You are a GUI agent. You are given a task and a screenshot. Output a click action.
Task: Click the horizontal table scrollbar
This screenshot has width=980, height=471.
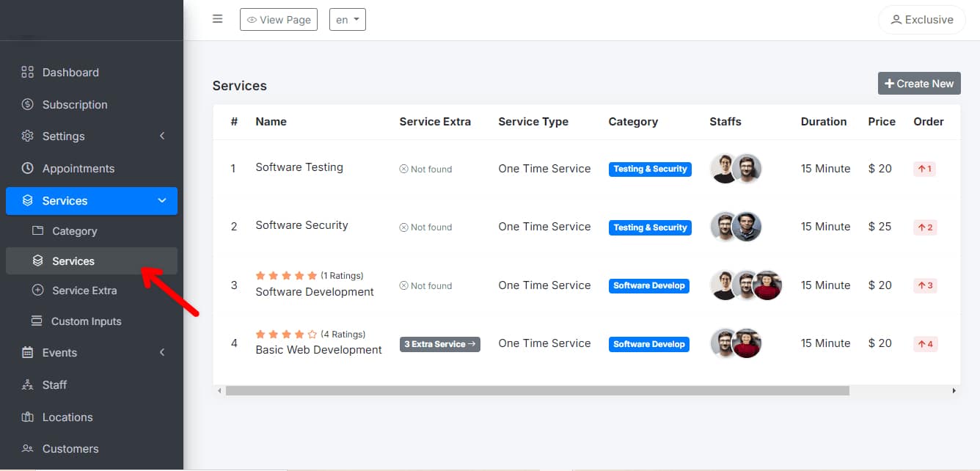[x=537, y=391]
